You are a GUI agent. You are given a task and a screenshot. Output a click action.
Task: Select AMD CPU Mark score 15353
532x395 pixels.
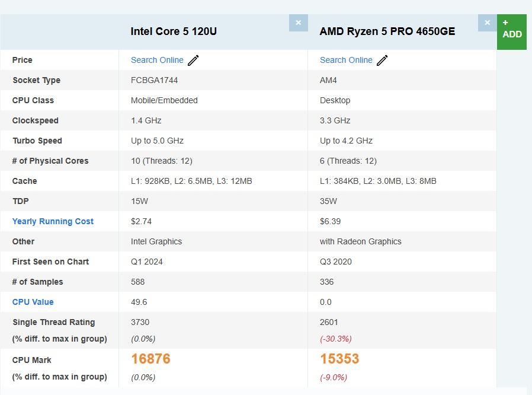pyautogui.click(x=339, y=359)
